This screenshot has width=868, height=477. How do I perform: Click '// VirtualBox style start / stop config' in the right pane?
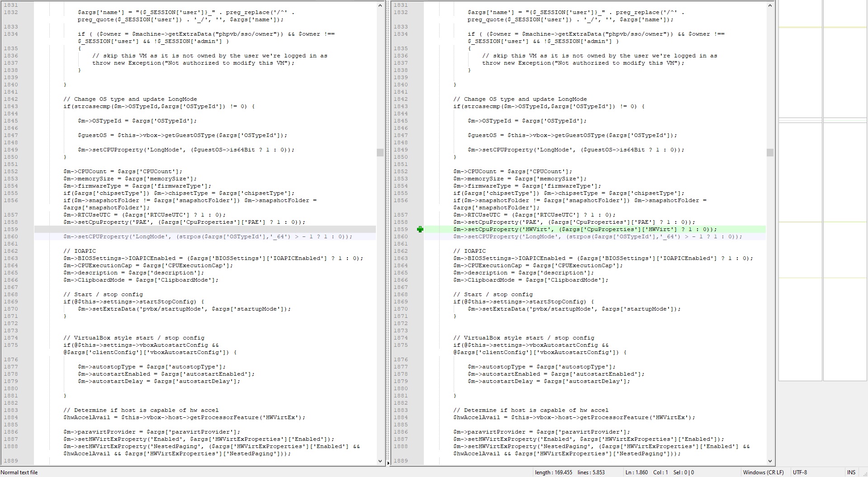[524, 338]
